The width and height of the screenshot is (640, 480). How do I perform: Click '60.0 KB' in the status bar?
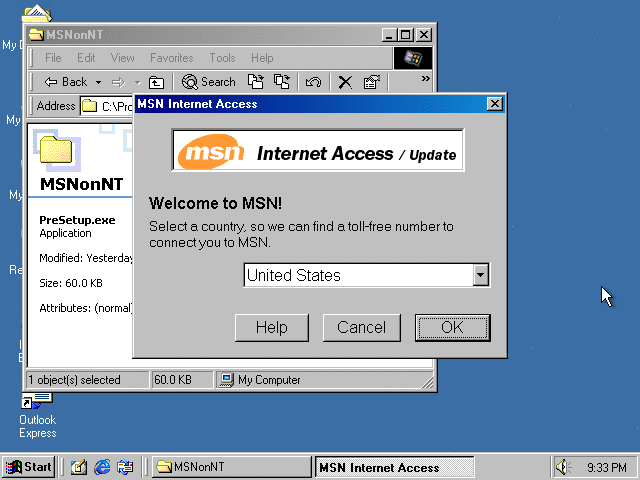pos(173,380)
